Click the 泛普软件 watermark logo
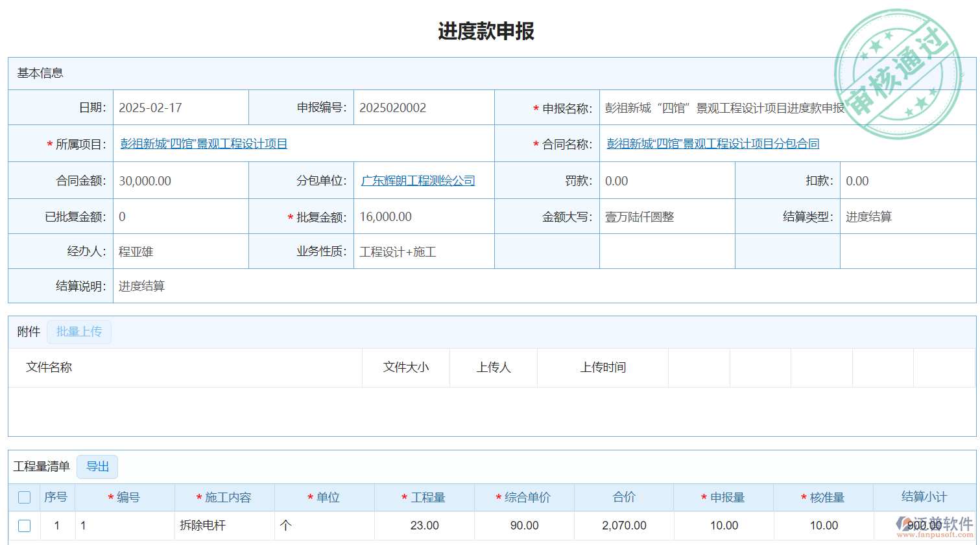The height and width of the screenshot is (545, 980). [935, 526]
